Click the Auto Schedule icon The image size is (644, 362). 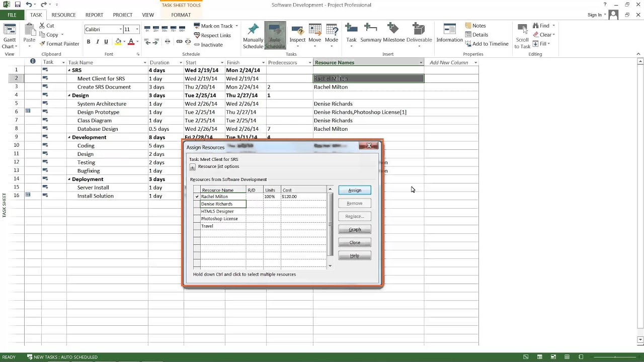pos(275,36)
